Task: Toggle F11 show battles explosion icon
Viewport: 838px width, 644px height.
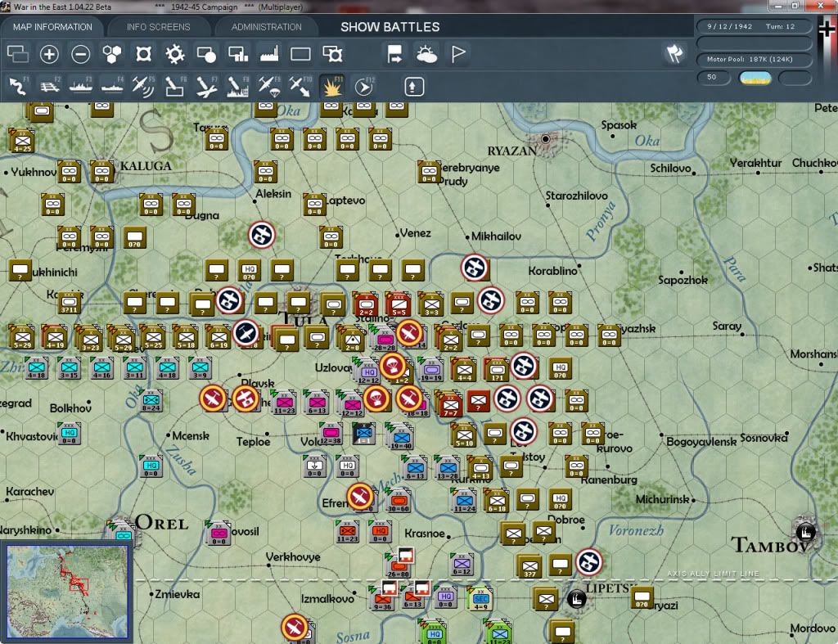Action: coord(332,87)
